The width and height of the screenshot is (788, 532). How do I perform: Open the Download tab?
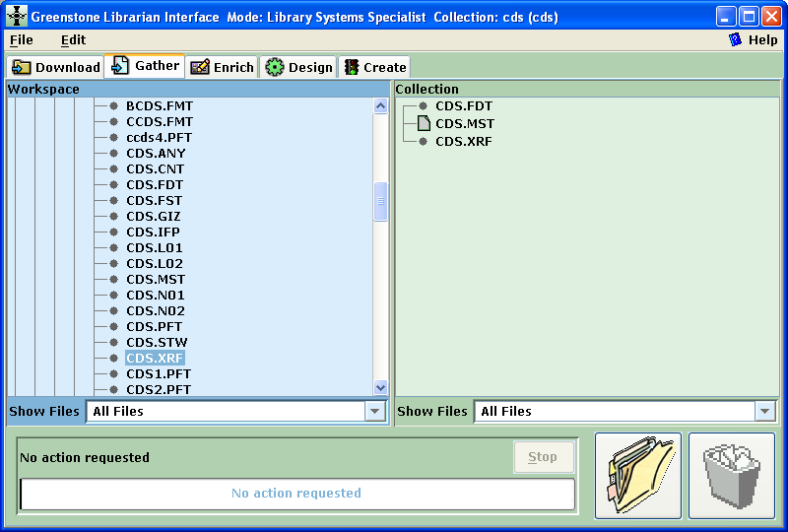click(x=56, y=67)
